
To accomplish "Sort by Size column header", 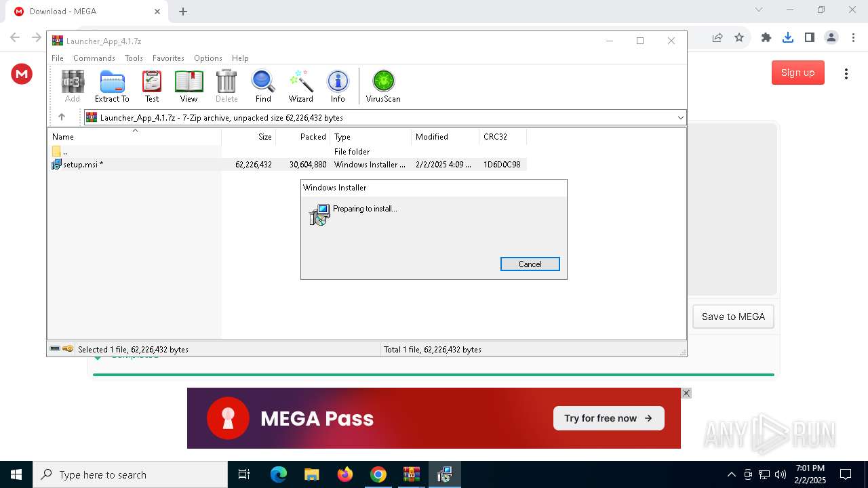I will 249,137.
